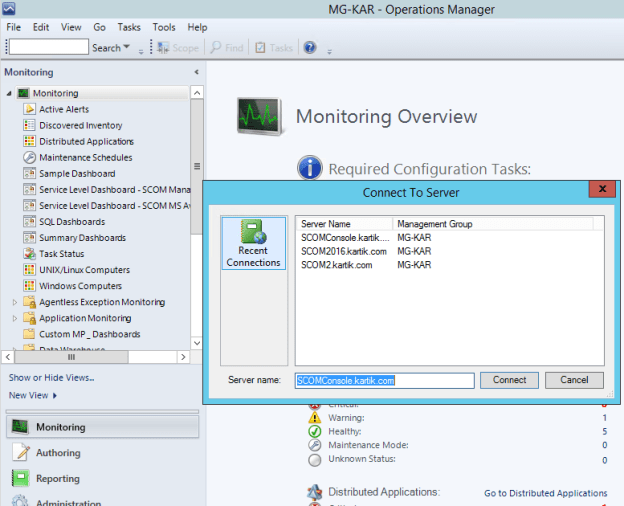Select the Discovered Inventory icon
Viewport: 624px width, 506px height.
(29, 125)
